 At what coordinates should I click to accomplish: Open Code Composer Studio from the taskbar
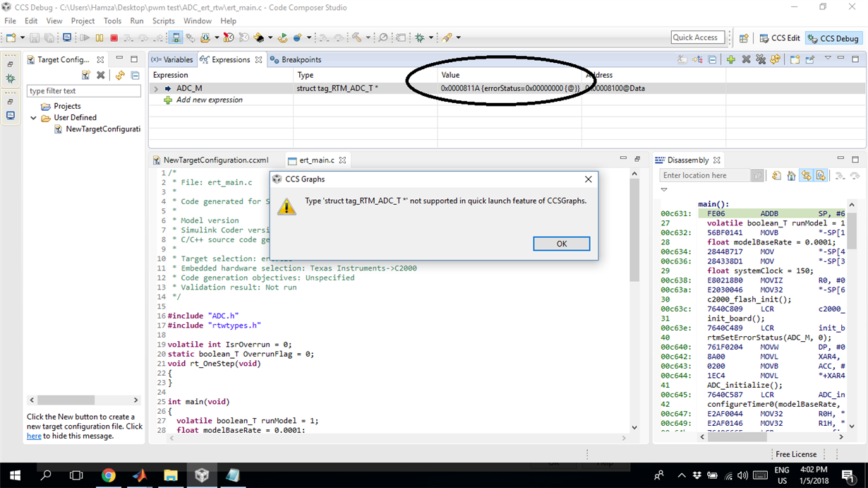coord(202,475)
